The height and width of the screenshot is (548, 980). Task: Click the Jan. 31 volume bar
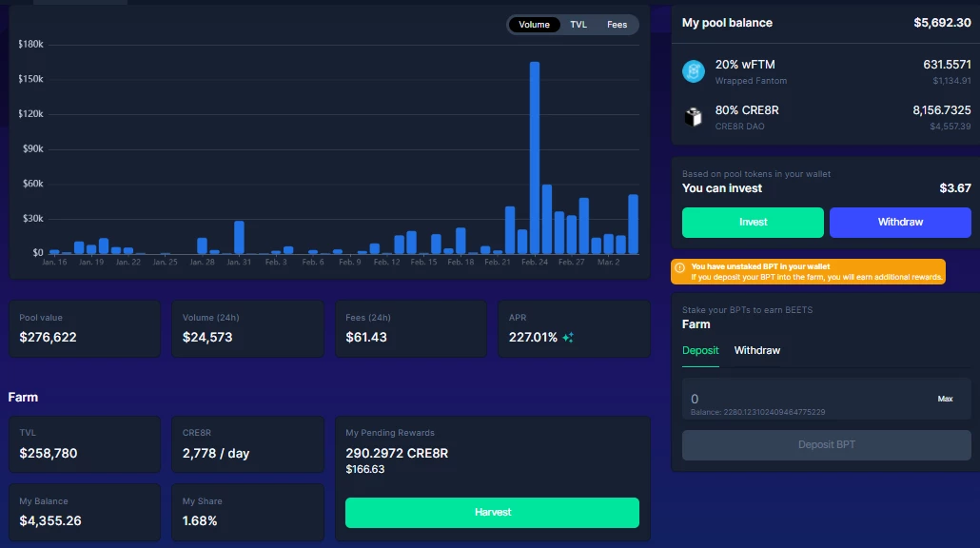(x=239, y=238)
